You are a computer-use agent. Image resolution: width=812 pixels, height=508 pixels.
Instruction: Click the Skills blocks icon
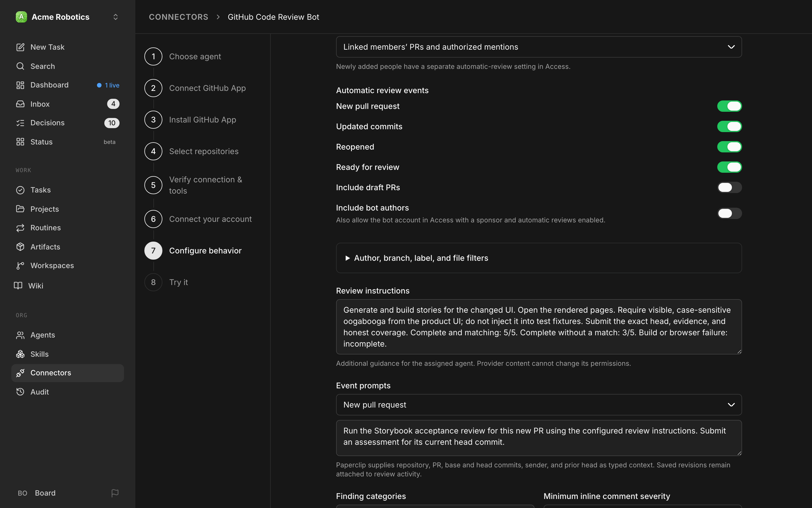click(x=20, y=354)
